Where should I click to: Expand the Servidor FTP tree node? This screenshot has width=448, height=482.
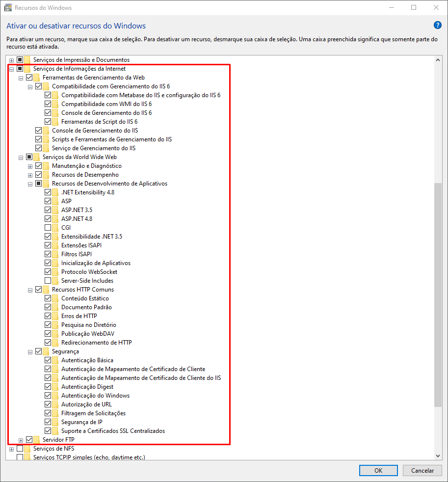tap(21, 440)
